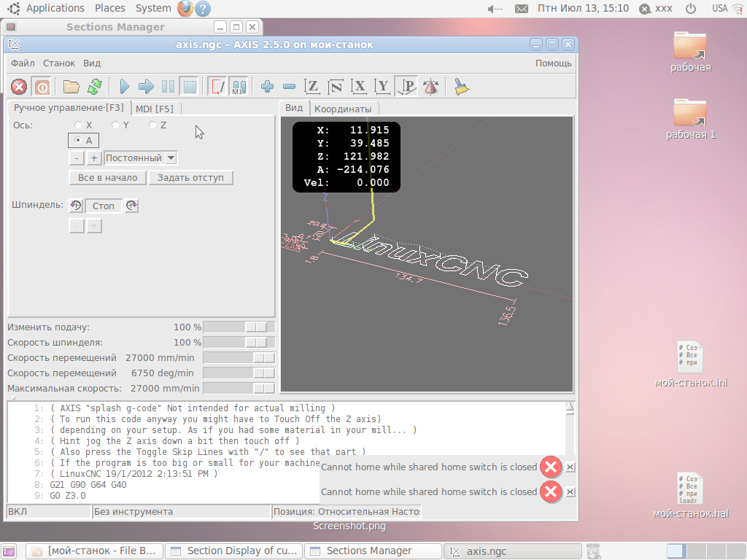The image size is (747, 560).
Task: Stop program execution
Action: click(x=190, y=87)
